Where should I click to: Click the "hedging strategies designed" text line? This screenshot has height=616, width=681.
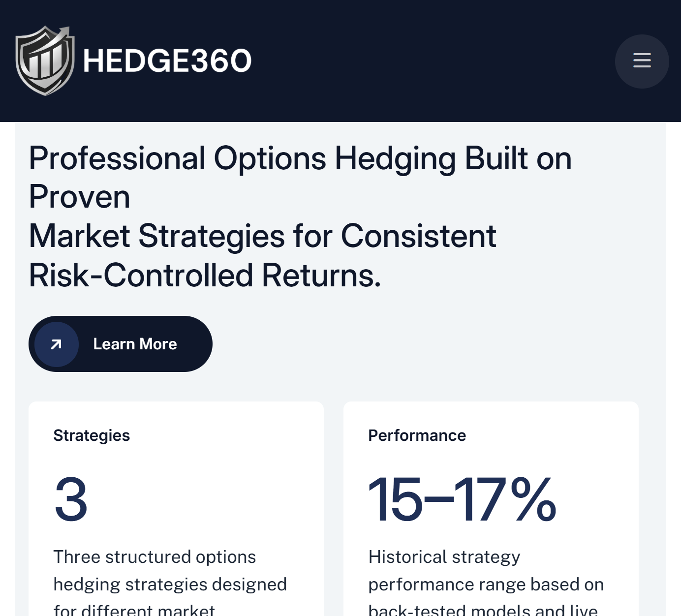tap(170, 585)
